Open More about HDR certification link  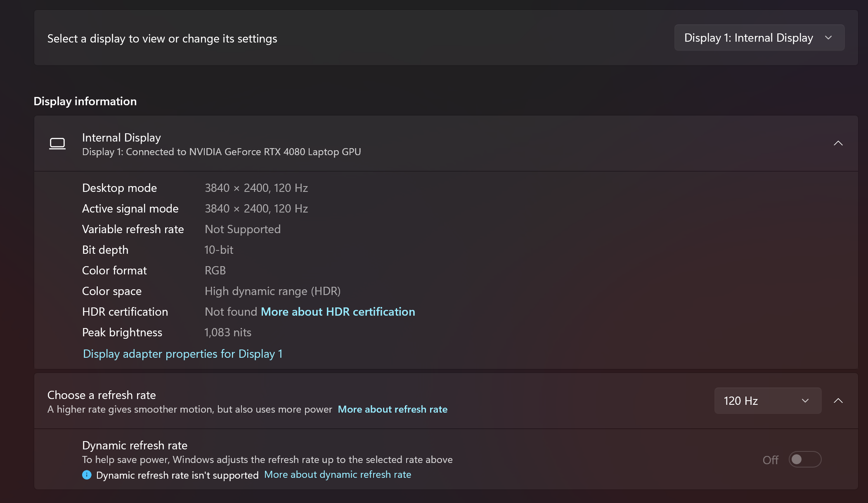click(338, 312)
